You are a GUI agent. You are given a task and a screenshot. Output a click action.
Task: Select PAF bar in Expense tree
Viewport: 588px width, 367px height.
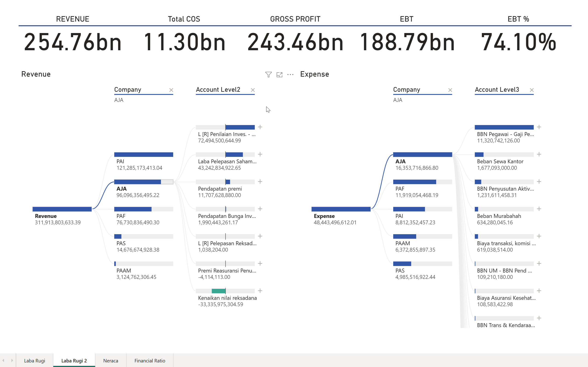[415, 182]
